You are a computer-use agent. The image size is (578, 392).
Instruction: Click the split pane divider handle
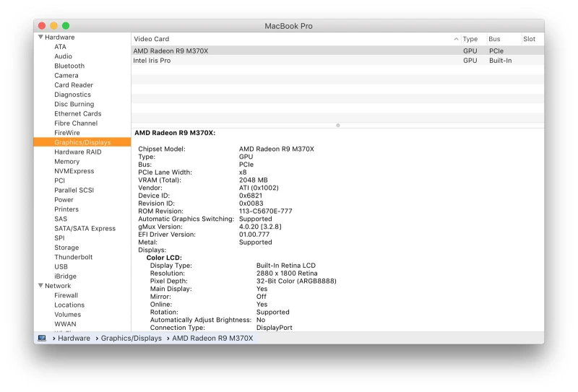coord(337,125)
